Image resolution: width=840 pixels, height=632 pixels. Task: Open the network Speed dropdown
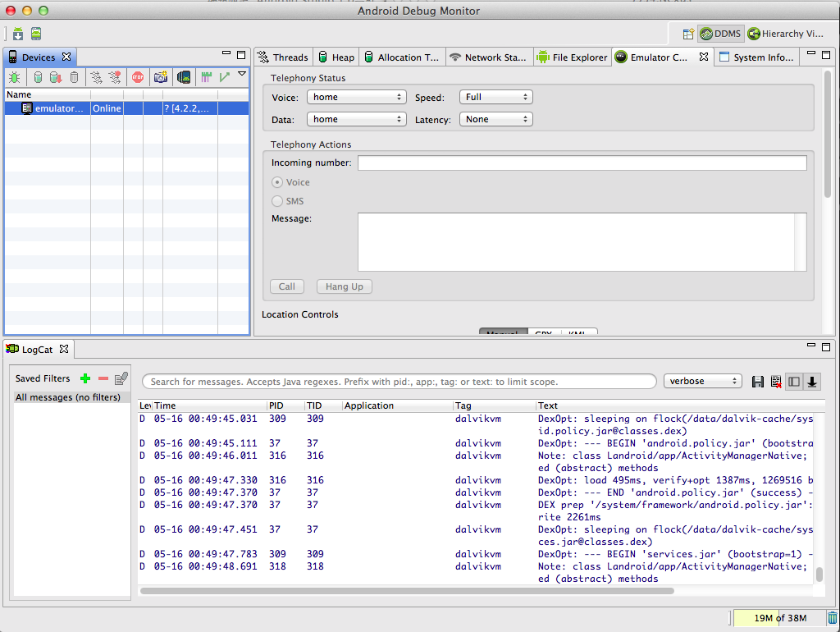(495, 97)
